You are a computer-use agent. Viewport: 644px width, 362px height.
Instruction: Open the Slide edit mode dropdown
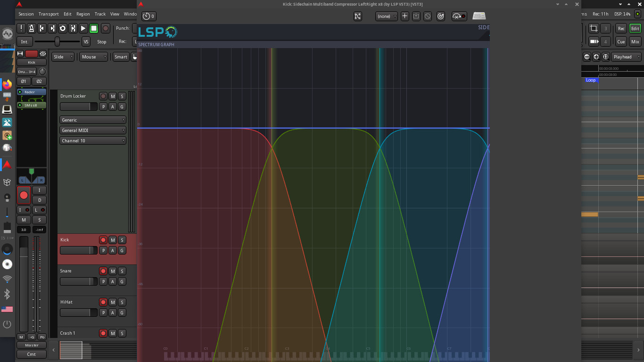point(63,57)
